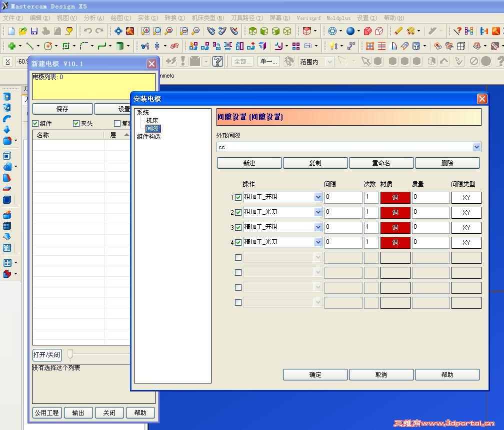
Task: Open row 2 粗加工_光刀 operation dropdown
Action: tap(318, 212)
